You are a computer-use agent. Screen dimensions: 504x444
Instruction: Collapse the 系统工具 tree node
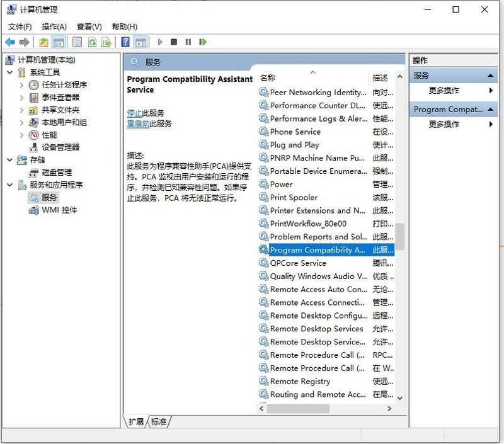point(10,72)
